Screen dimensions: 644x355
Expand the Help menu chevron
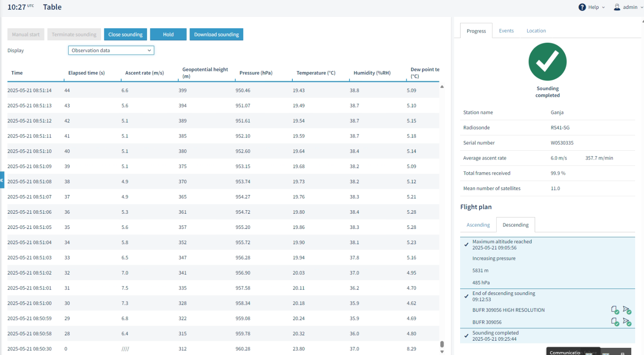click(603, 7)
